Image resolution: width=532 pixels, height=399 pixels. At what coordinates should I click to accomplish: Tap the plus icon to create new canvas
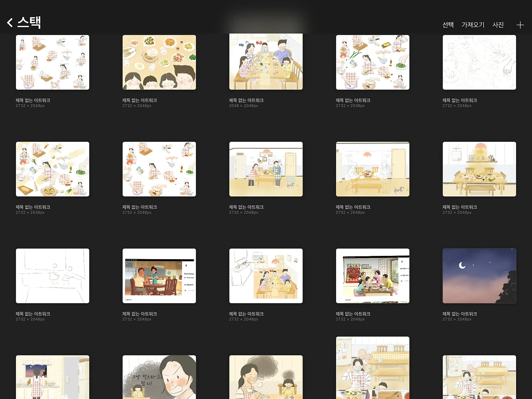(x=520, y=25)
